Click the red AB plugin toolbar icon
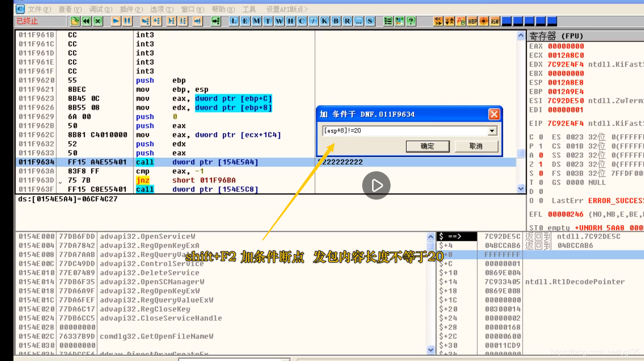 pos(461,21)
